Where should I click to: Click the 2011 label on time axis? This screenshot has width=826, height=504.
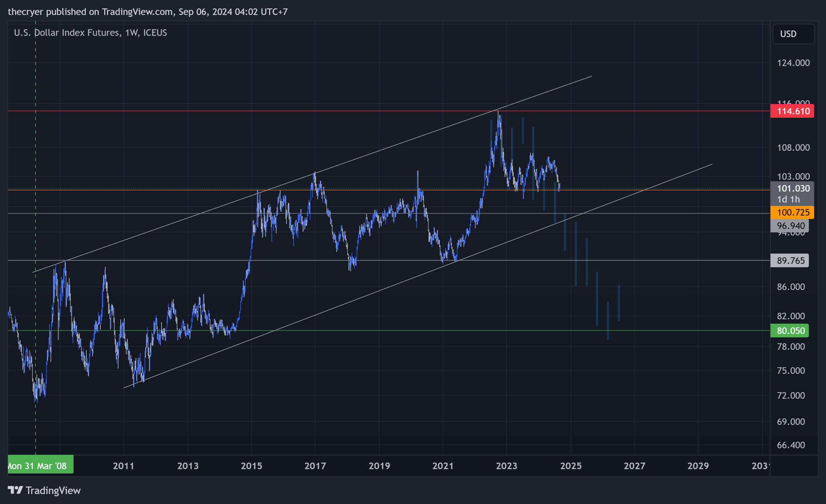click(x=123, y=465)
